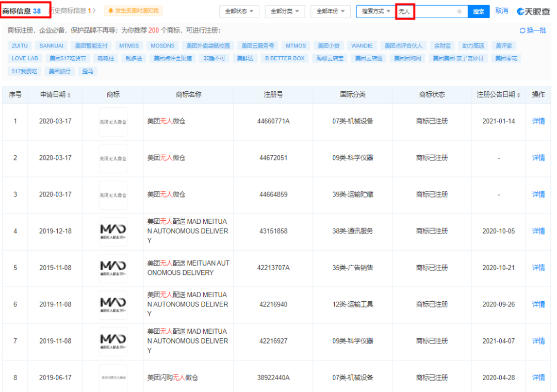Screen dimensions: 557x392
Task: Open trademark thumbnail for registration 38922440A
Action: [x=113, y=378]
